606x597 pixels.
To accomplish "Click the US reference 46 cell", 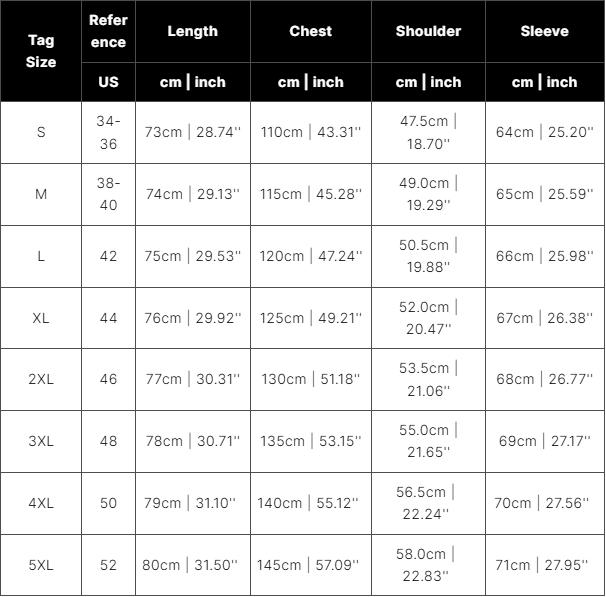I will click(108, 380).
